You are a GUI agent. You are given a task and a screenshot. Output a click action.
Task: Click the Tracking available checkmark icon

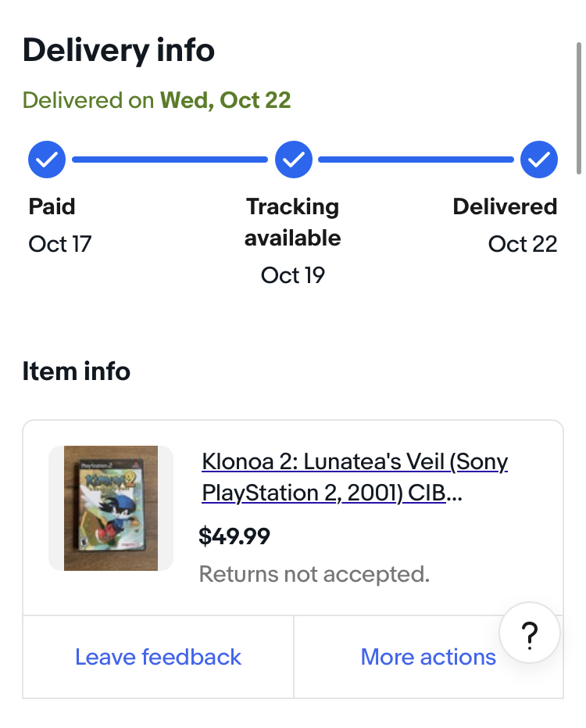[x=293, y=160]
